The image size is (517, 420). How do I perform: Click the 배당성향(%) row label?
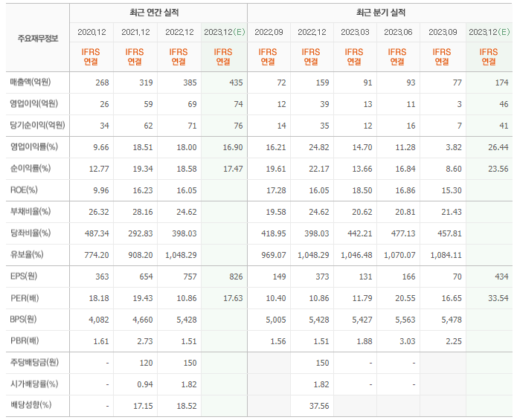click(30, 405)
